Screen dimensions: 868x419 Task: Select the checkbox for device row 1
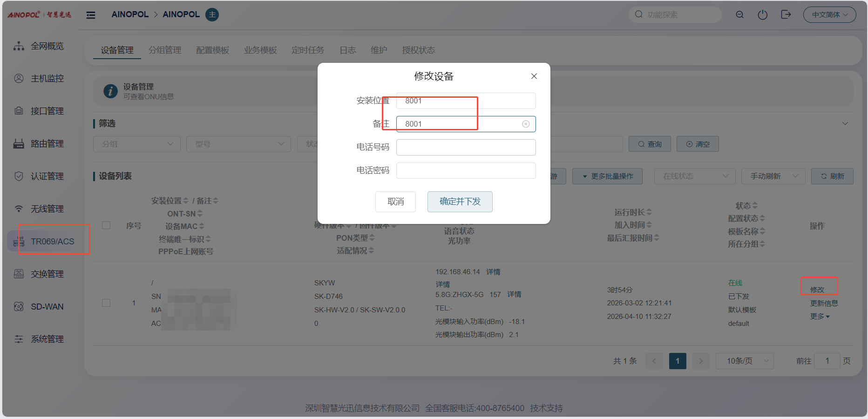pyautogui.click(x=106, y=303)
